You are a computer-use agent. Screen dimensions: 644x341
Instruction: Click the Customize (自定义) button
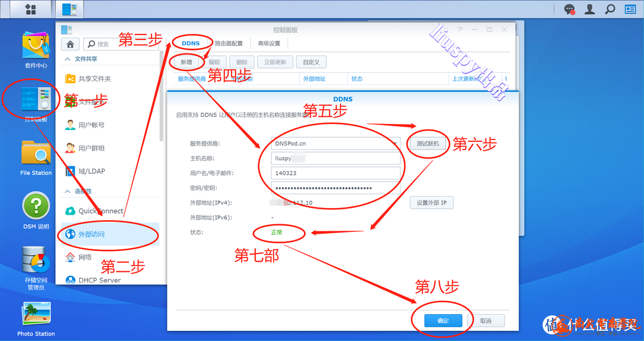(311, 62)
